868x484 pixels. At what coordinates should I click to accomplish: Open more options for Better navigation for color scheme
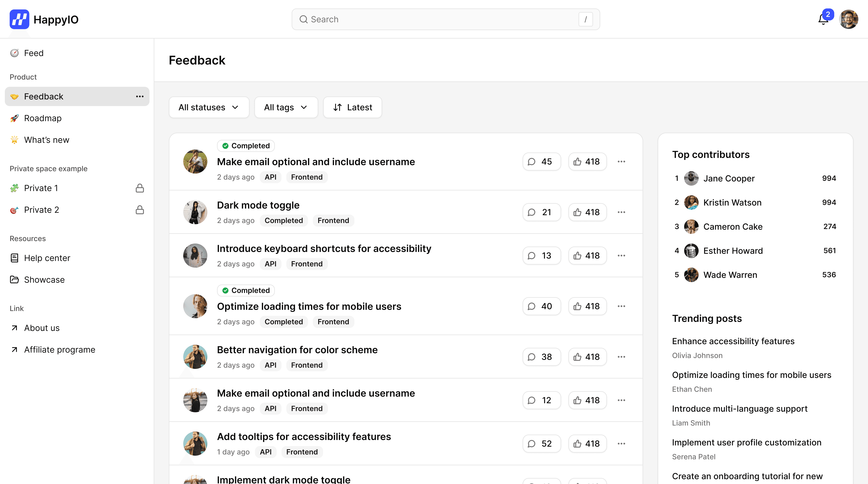(621, 357)
